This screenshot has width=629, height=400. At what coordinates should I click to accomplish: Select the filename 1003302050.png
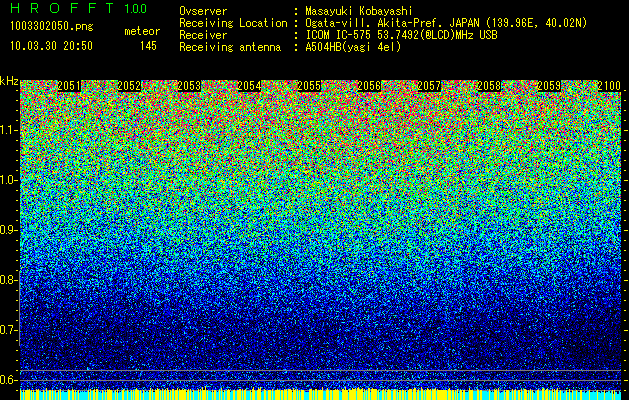point(52,27)
